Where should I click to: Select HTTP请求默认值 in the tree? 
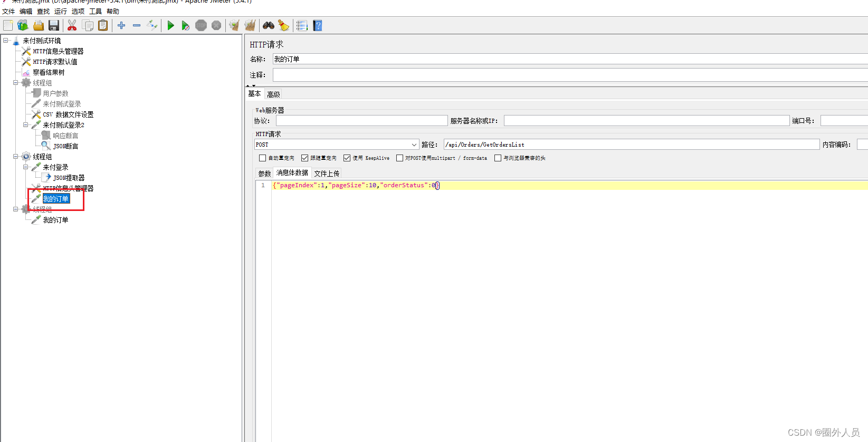click(55, 62)
